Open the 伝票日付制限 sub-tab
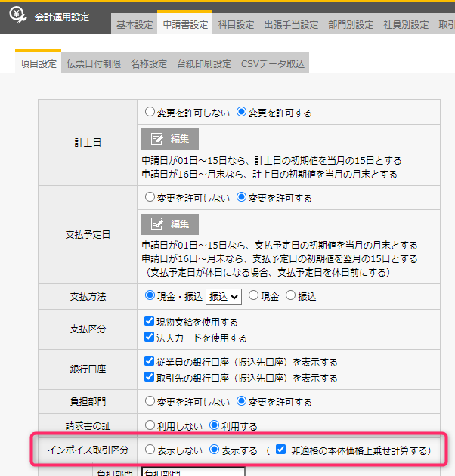The width and height of the screenshot is (455, 476). point(94,63)
